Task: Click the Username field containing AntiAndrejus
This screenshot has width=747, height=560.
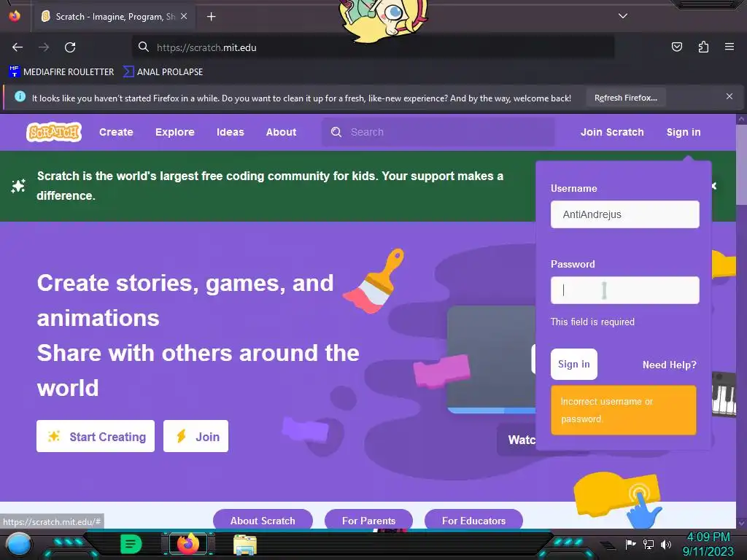Action: (x=625, y=214)
